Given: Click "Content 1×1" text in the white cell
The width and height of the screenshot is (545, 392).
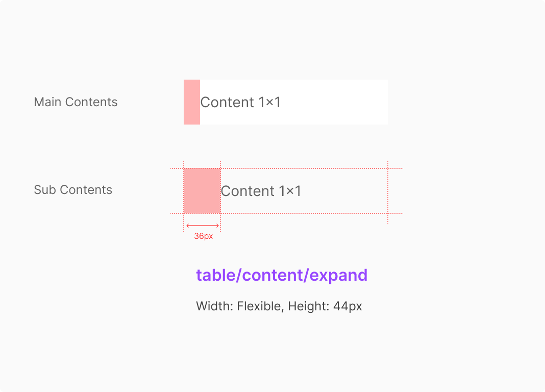Looking at the screenshot, I should coord(240,103).
